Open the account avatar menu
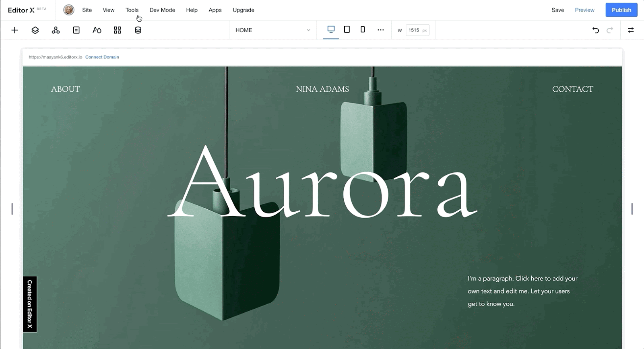Screen dimensions: 644x349 [69, 10]
